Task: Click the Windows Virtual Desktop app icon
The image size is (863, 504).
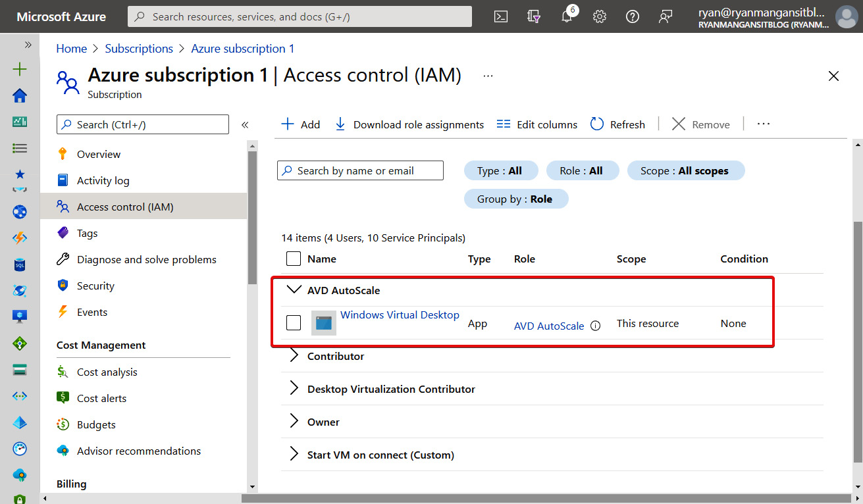Action: click(324, 323)
